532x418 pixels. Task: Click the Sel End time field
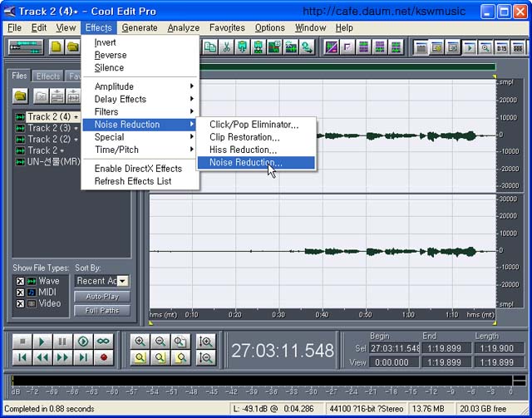446,348
